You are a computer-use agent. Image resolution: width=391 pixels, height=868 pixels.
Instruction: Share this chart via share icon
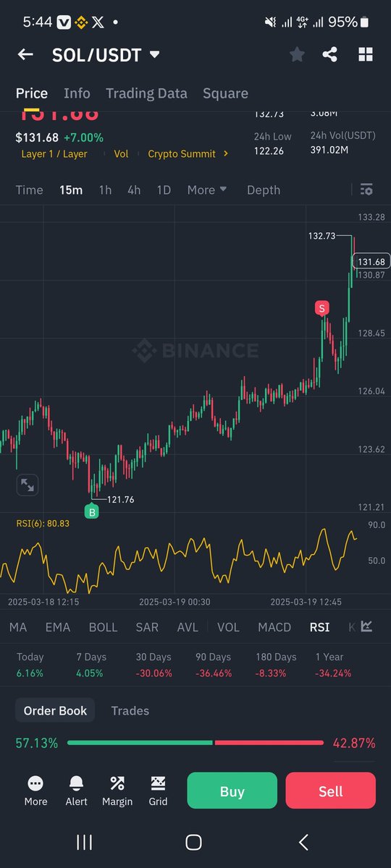(x=330, y=54)
